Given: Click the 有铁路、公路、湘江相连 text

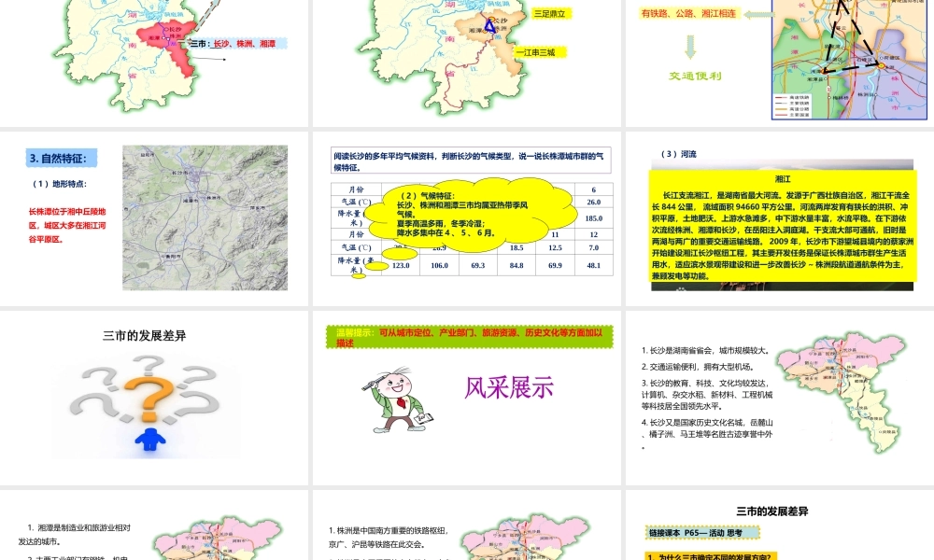Looking at the screenshot, I should pyautogui.click(x=688, y=13).
